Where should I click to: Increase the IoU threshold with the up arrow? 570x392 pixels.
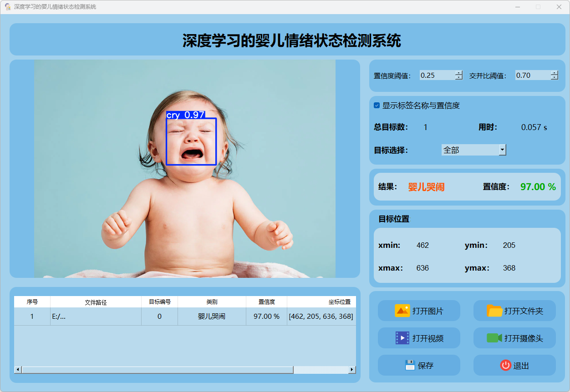click(x=554, y=73)
